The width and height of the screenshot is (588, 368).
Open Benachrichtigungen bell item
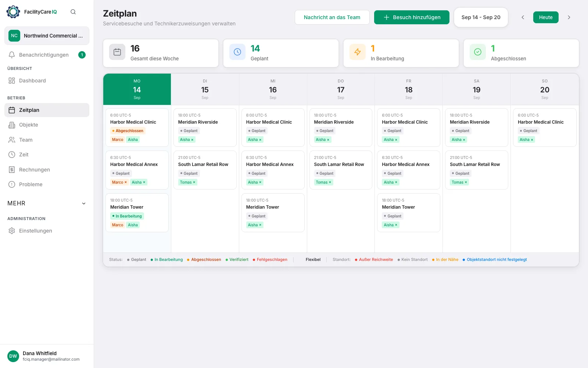[47, 55]
